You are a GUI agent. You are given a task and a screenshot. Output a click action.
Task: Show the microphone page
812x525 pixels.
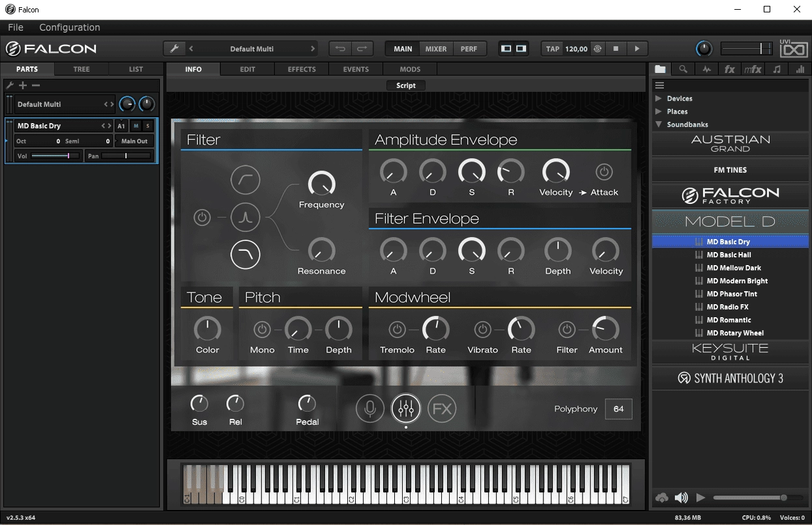pyautogui.click(x=370, y=408)
